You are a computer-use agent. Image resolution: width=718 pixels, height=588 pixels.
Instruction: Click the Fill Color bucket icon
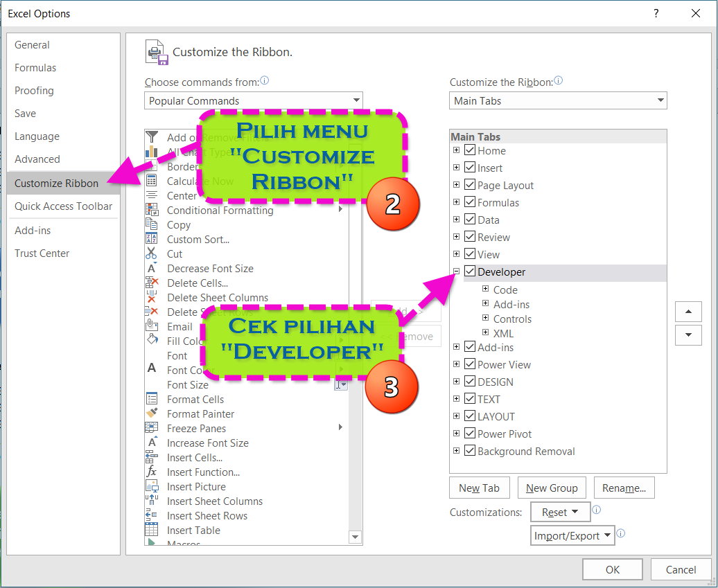point(152,341)
